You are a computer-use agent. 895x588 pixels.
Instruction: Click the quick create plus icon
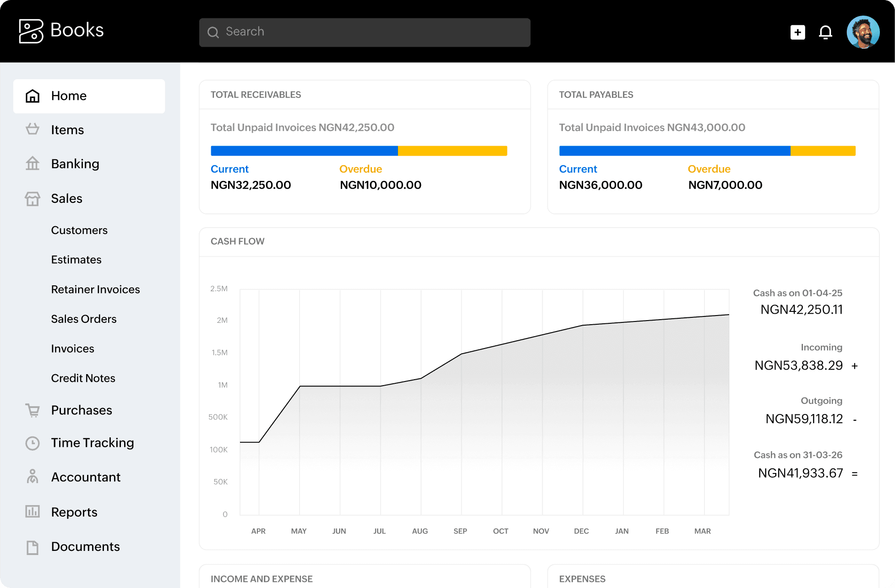click(x=797, y=32)
